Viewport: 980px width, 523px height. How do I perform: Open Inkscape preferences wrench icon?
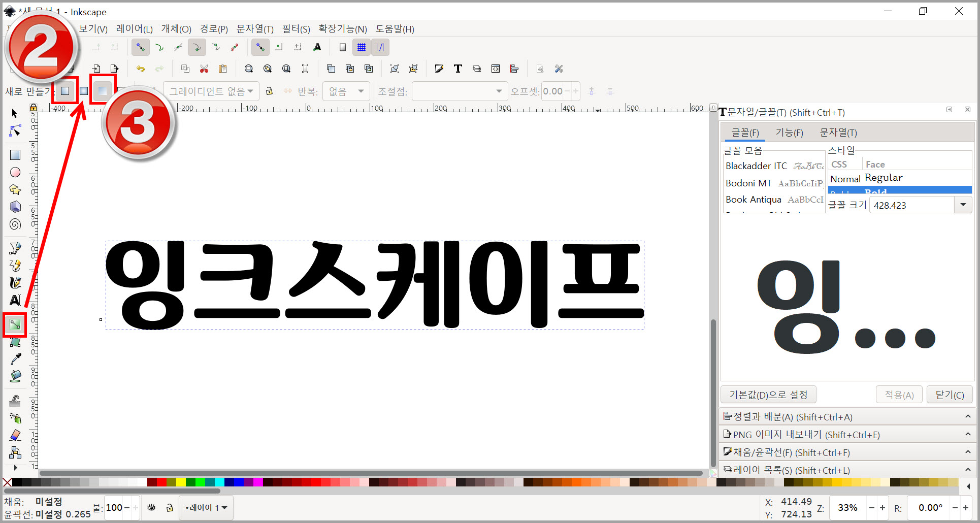pyautogui.click(x=559, y=69)
